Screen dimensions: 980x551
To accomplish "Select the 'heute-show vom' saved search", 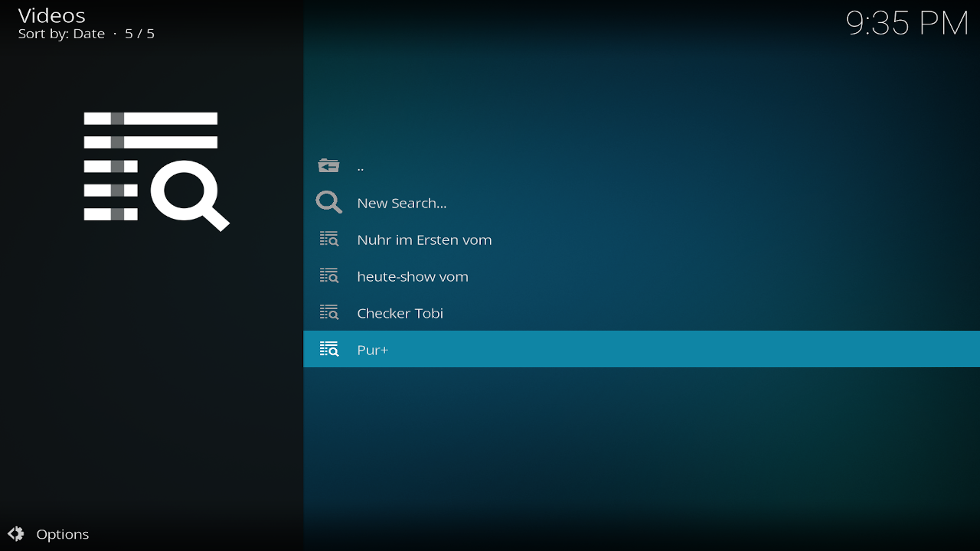I will 412,277.
